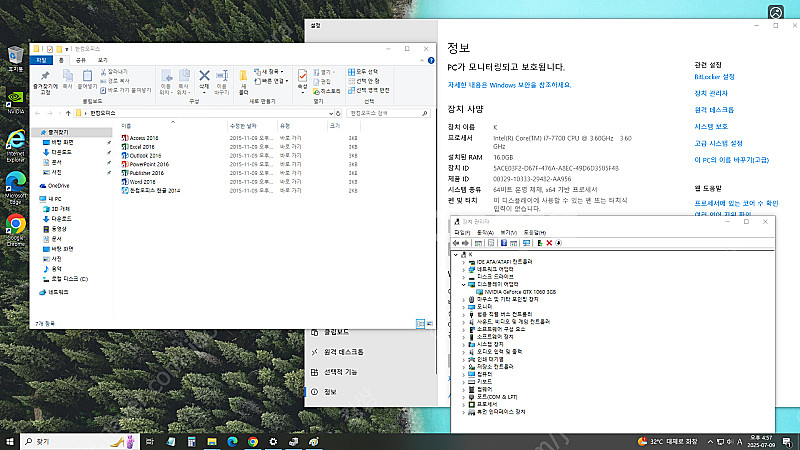Click Settings gear in the taskbar
800x450 pixels.
click(273, 441)
